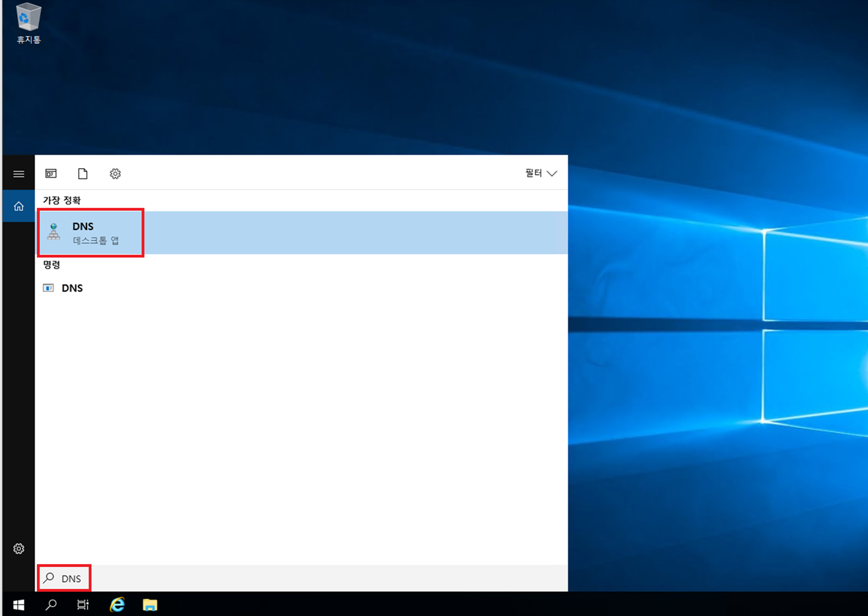Click the taskbar search magnifier icon
The image size is (868, 616).
51,605
